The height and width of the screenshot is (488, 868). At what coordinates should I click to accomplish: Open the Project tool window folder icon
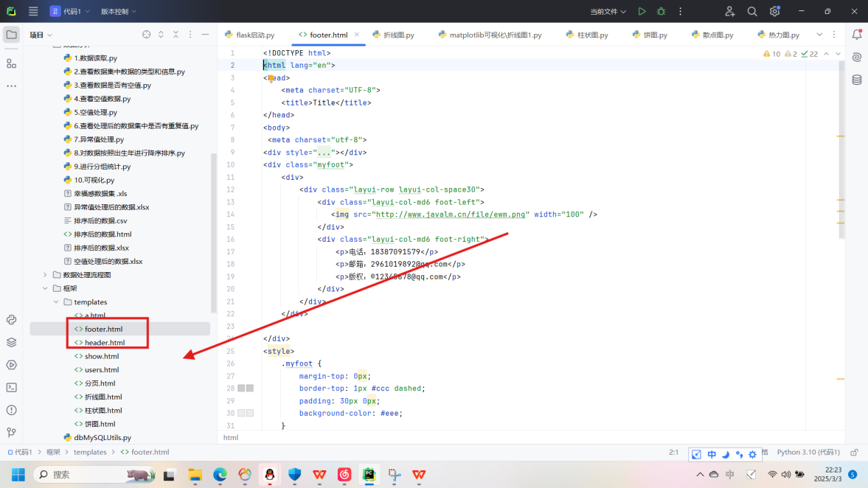pyautogui.click(x=12, y=35)
